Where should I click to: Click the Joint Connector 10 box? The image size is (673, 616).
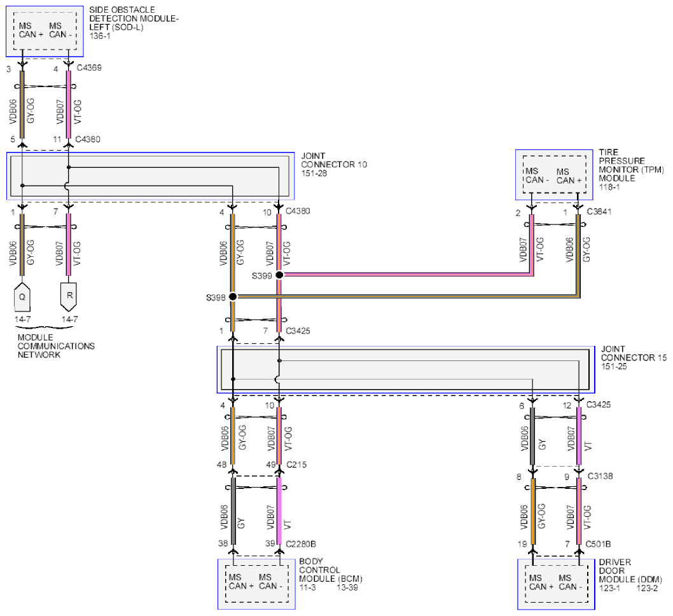pos(150,175)
